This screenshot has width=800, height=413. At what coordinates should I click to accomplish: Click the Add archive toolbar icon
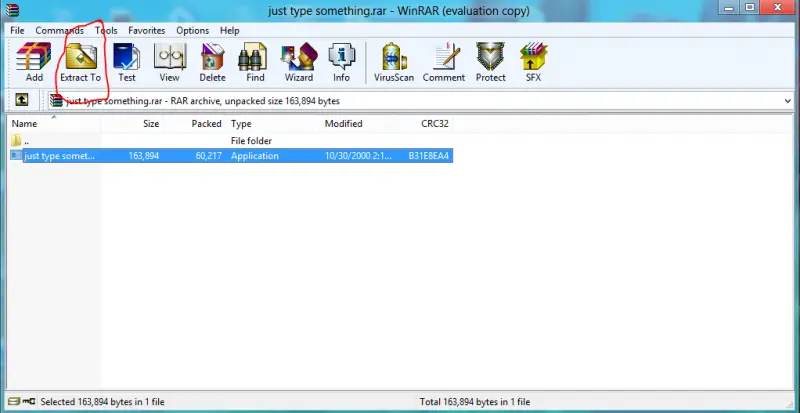pyautogui.click(x=34, y=62)
